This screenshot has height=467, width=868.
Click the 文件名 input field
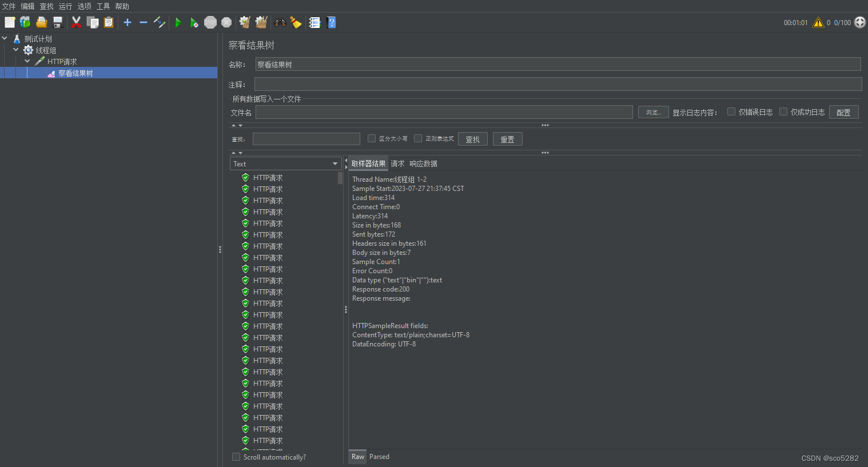point(444,112)
